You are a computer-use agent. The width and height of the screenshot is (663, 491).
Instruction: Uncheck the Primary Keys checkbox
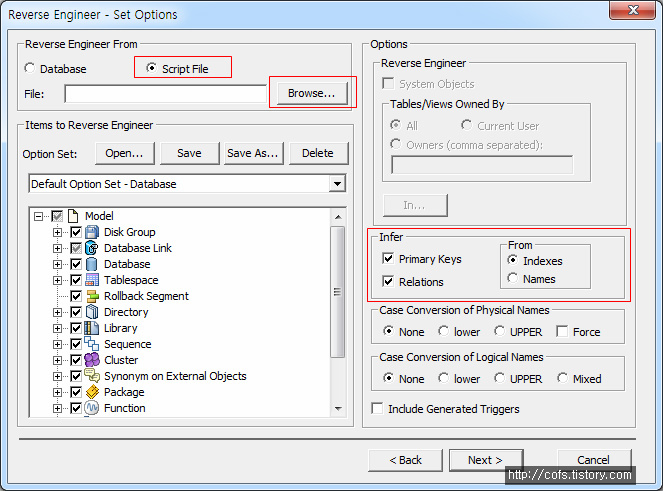pos(388,258)
